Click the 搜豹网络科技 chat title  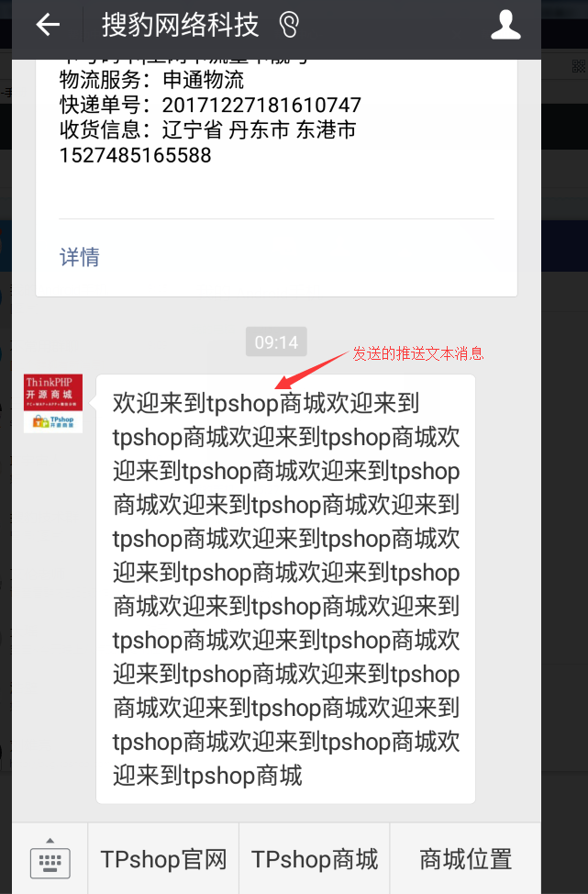click(181, 25)
